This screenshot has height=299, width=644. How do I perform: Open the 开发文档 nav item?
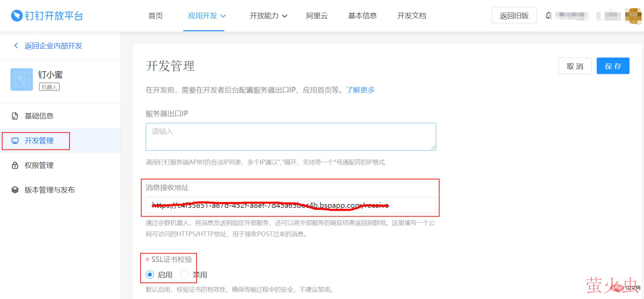coord(412,16)
